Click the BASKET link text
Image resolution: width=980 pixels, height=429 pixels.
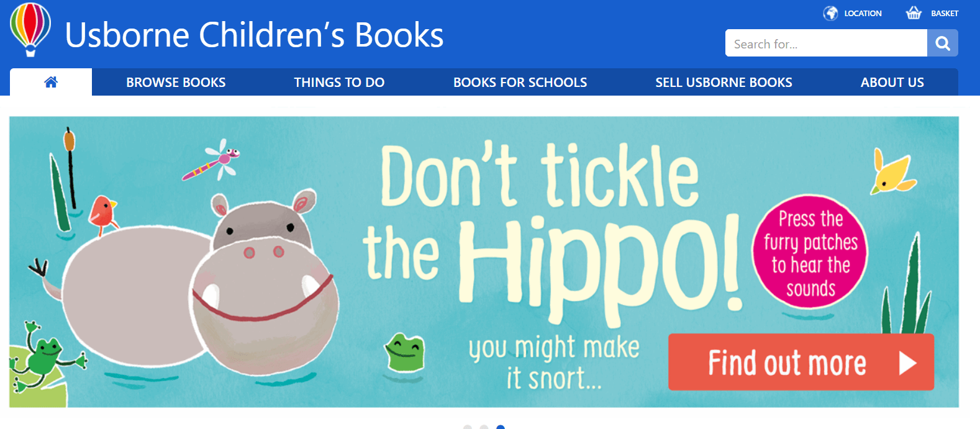tap(945, 13)
